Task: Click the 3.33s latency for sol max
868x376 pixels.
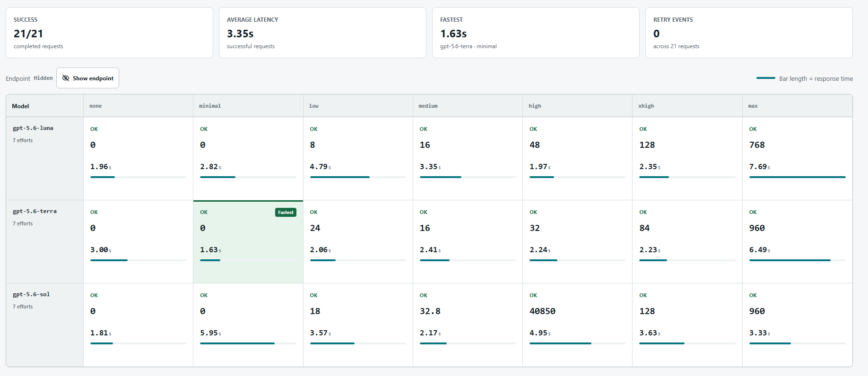Action: tap(760, 333)
